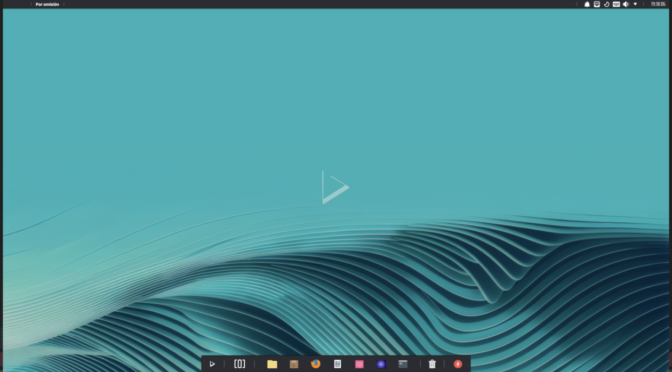Screen dimensions: 672x372
Task: Open the keyboard layout indicator
Action: (x=616, y=4)
